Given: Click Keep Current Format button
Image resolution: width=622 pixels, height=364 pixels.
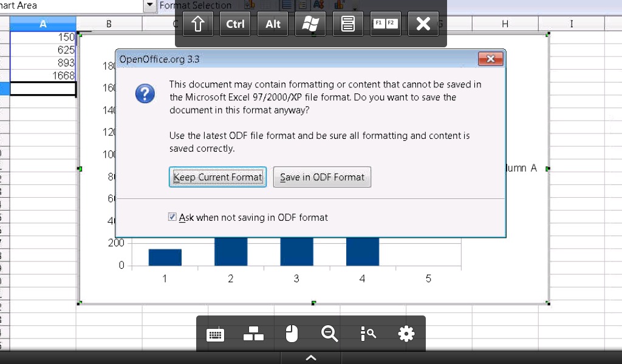Looking at the screenshot, I should (218, 177).
